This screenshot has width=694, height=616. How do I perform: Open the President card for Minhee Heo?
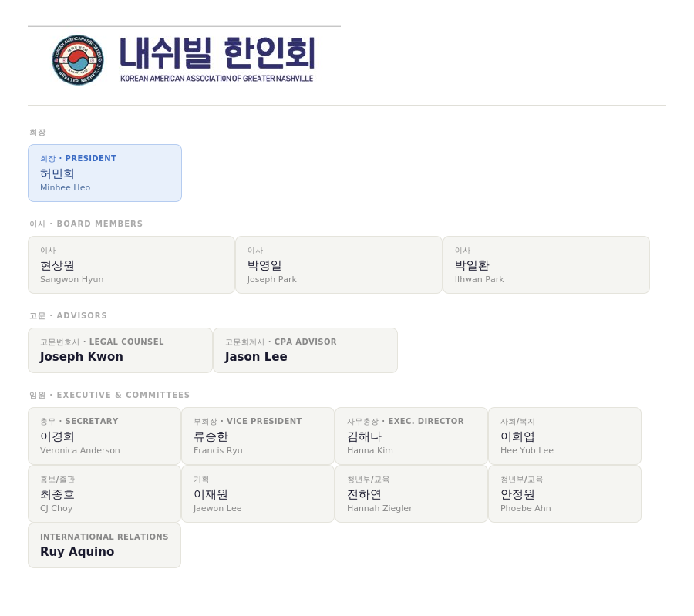(105, 173)
